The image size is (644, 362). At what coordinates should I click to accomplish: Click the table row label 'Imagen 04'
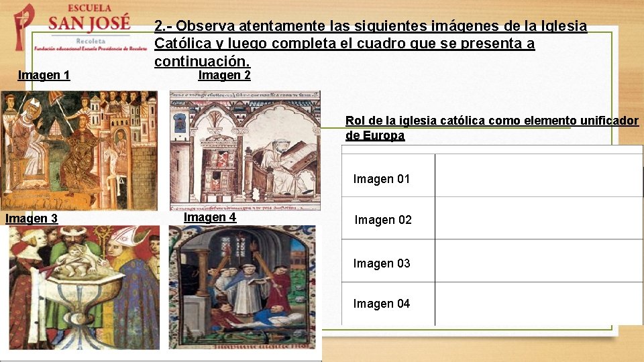[x=382, y=304]
